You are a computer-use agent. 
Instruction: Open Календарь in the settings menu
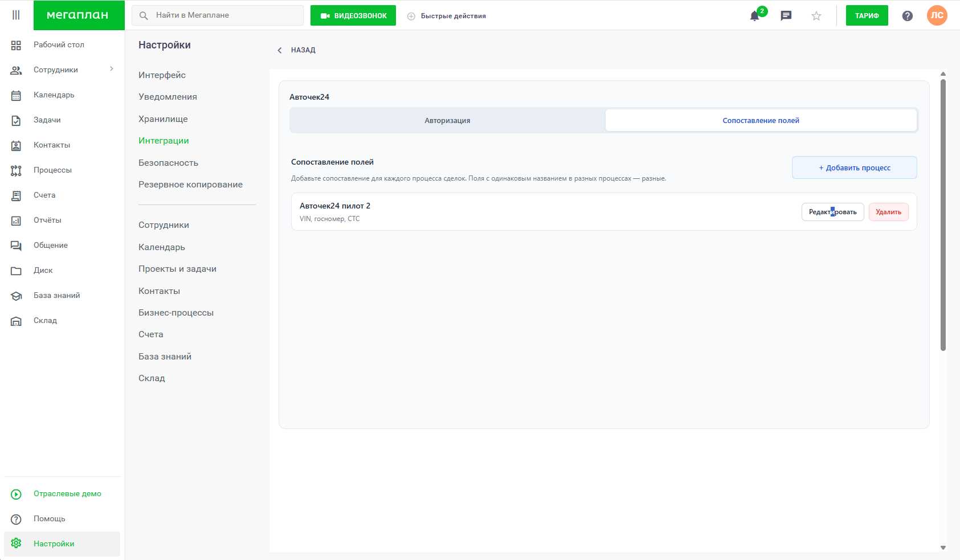(x=162, y=247)
